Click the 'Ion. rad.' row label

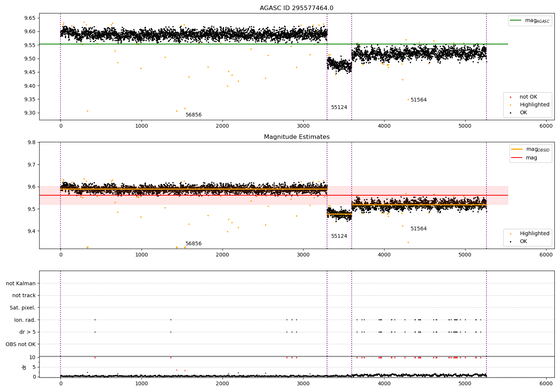pyautogui.click(x=25, y=320)
